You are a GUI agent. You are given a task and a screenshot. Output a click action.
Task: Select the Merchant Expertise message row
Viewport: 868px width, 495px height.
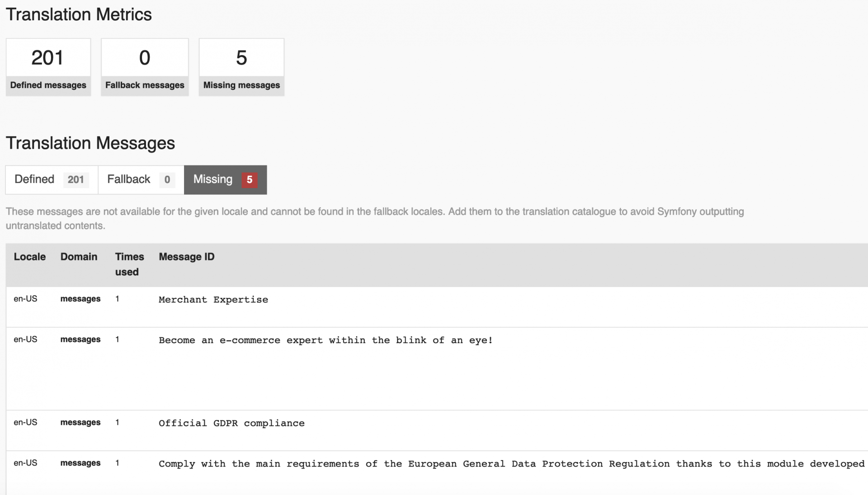(x=213, y=300)
